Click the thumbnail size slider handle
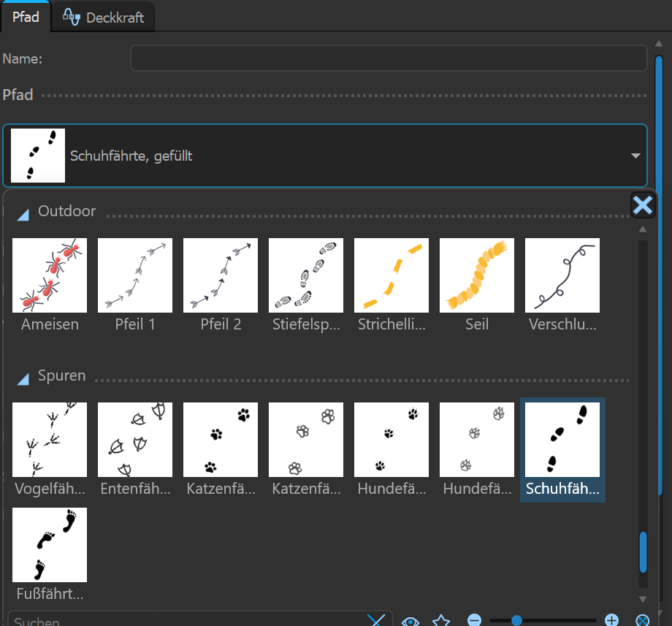 516,621
